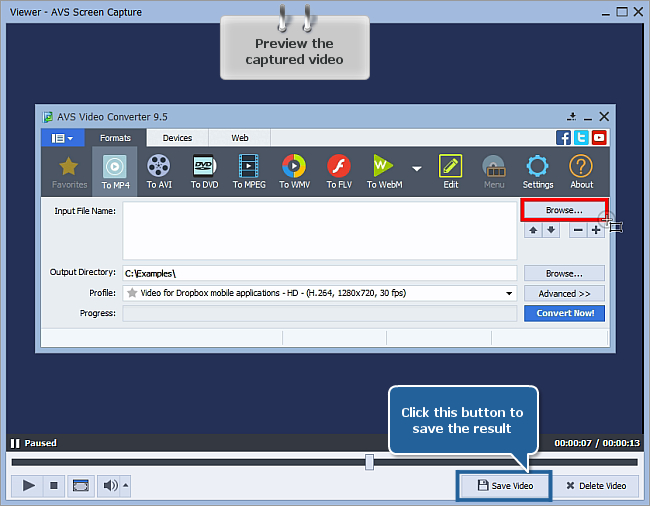650x506 pixels.
Task: Click the Output Directory field
Action: (320, 274)
